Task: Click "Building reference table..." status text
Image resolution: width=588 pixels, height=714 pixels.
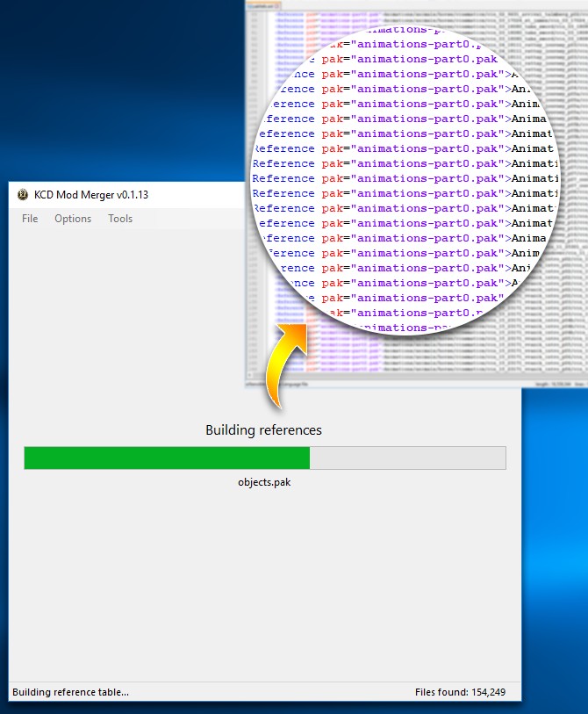Action: coord(70,692)
